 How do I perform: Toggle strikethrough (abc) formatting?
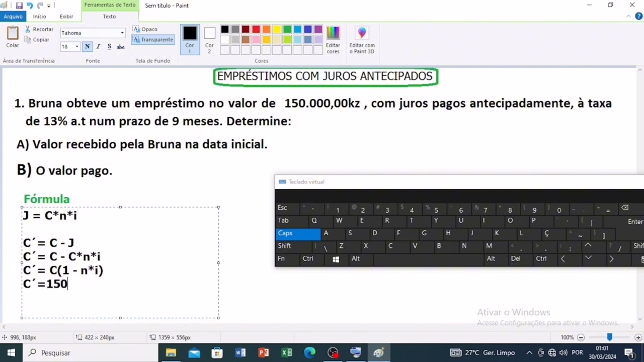(x=121, y=47)
